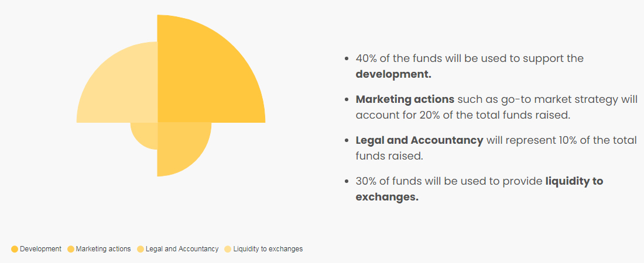This screenshot has width=644, height=263.
Task: Click the bold "Legal and Accountancy" text
Action: [x=419, y=140]
